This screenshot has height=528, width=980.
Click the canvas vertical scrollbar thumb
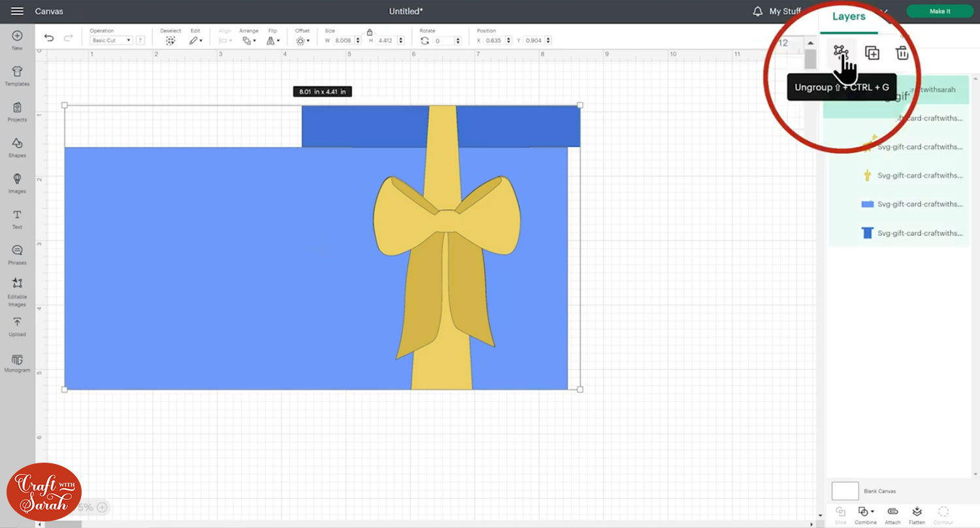810,59
